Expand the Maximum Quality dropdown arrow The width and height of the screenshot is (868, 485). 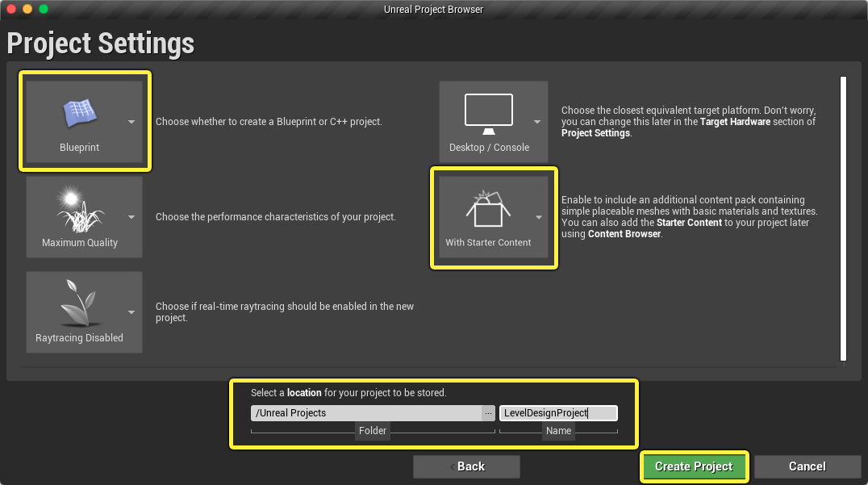point(131,217)
